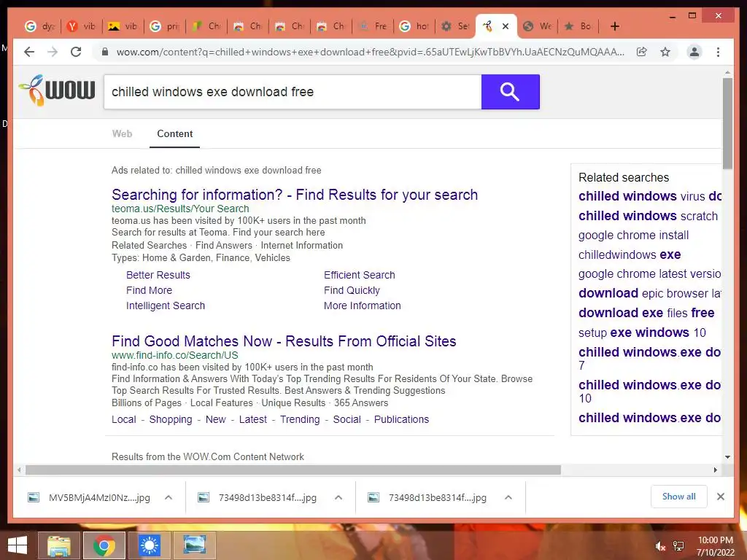747x560 pixels.
Task: Click Better Results sublink
Action: (x=158, y=275)
